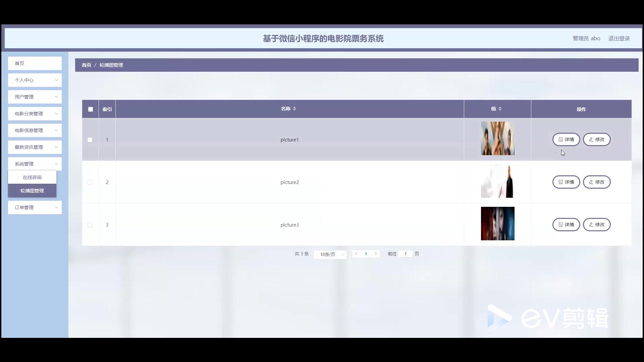Screen dimensions: 644x362
Task: Click 退出登录 logout link
Action: (619, 39)
